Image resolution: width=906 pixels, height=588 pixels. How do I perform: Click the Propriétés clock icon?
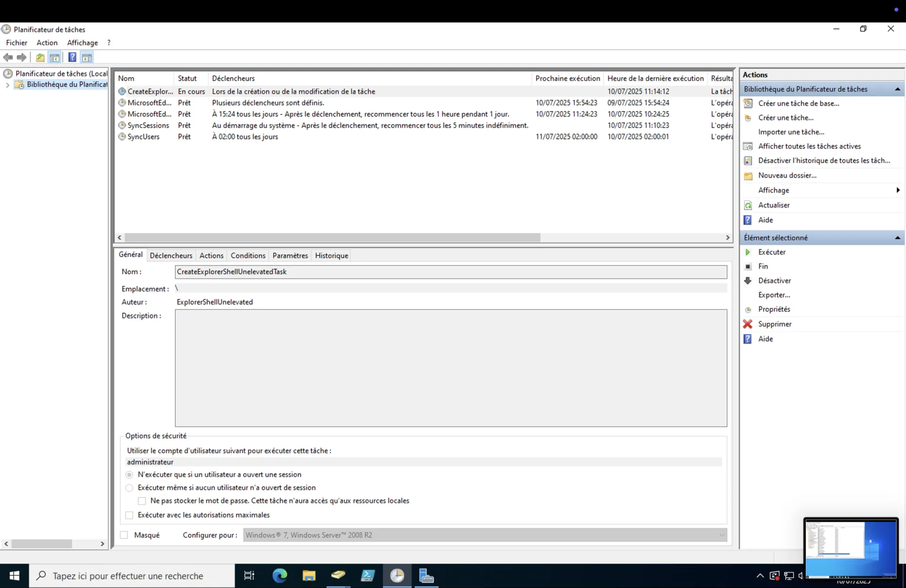point(748,310)
